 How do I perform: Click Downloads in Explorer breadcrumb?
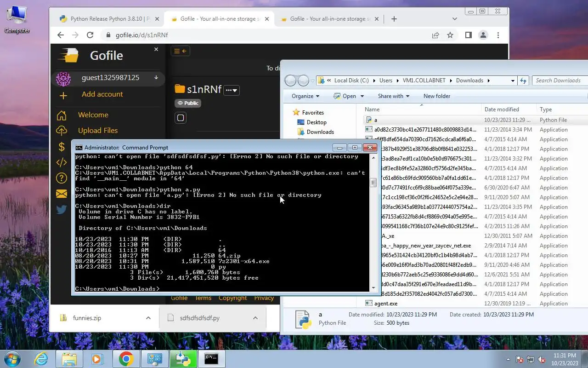[469, 80]
